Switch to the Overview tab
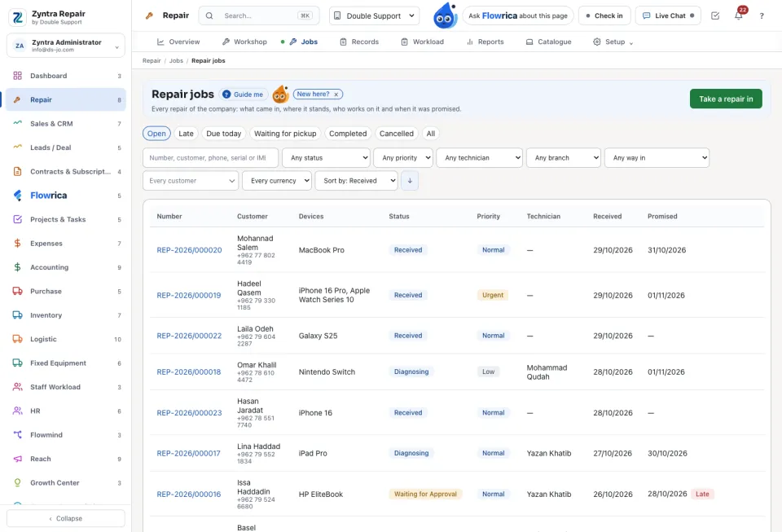 point(178,42)
